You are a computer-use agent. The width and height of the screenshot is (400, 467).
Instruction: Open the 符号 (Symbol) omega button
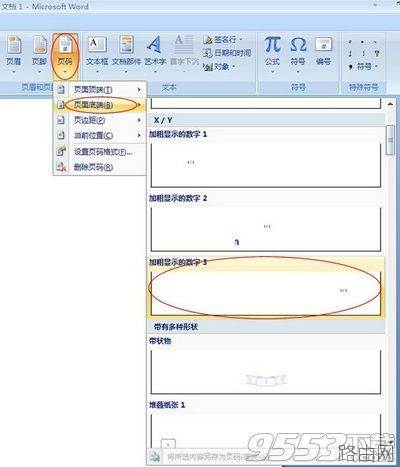[x=298, y=53]
